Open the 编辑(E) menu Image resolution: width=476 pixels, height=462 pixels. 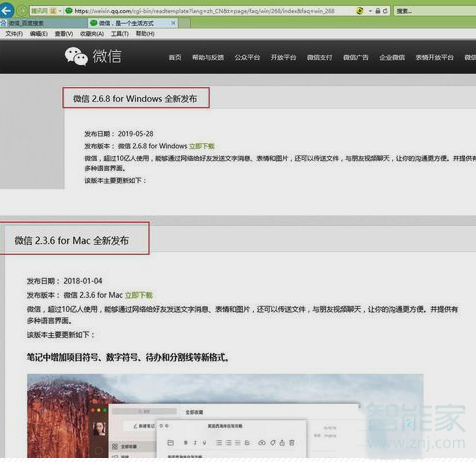tap(39, 34)
